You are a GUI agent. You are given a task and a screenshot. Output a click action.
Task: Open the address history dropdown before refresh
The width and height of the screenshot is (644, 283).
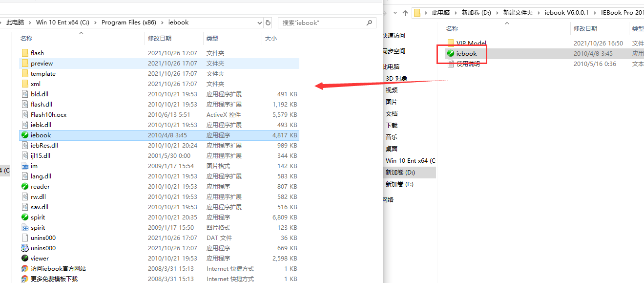(x=259, y=22)
